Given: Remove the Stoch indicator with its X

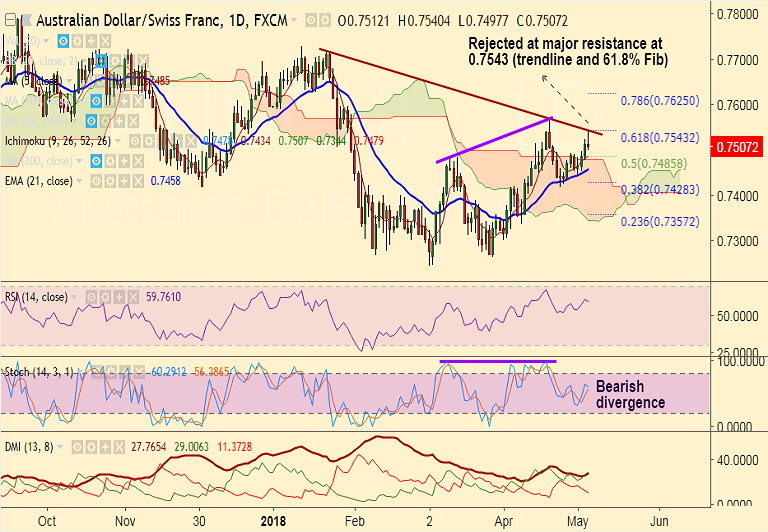Looking at the screenshot, I should (x=139, y=372).
